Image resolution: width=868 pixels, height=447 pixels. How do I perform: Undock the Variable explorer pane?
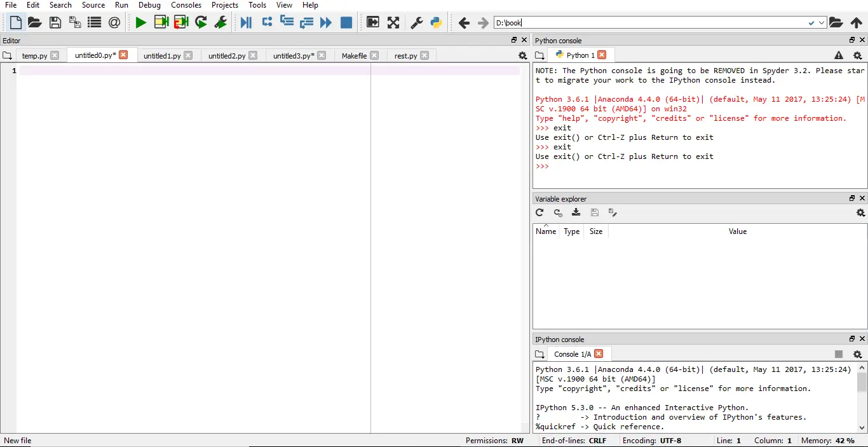tap(852, 198)
